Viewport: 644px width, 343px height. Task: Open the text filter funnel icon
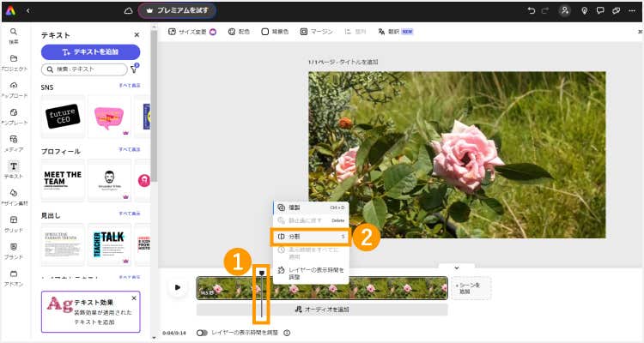pos(134,69)
